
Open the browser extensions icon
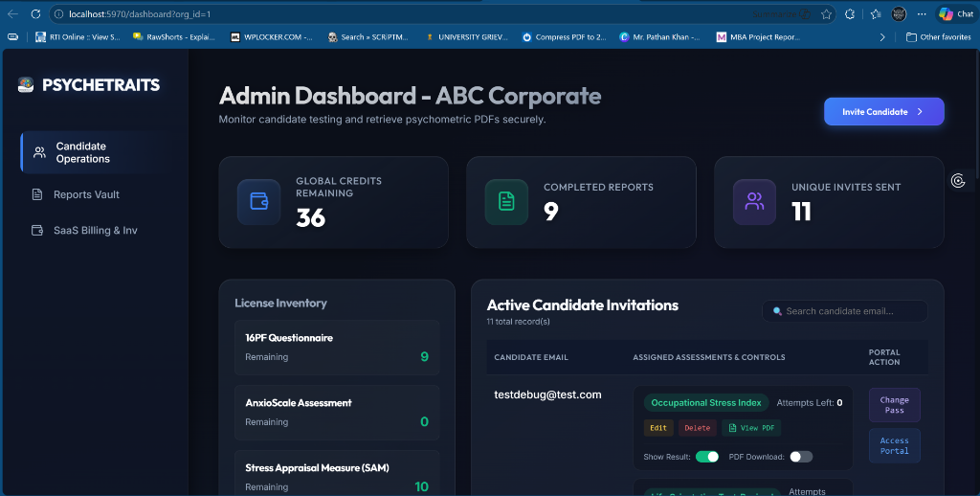850,13
